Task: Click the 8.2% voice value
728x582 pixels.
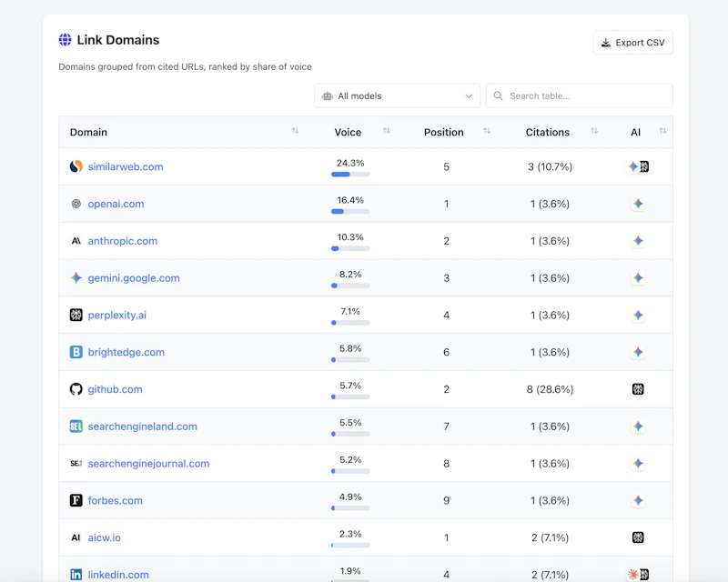Action: click(350, 275)
